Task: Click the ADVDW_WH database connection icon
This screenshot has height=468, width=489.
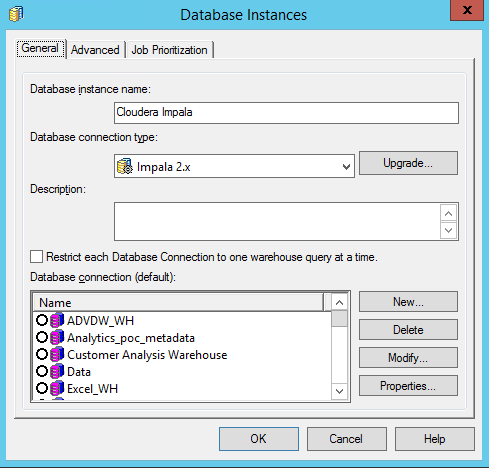Action: pos(57,320)
